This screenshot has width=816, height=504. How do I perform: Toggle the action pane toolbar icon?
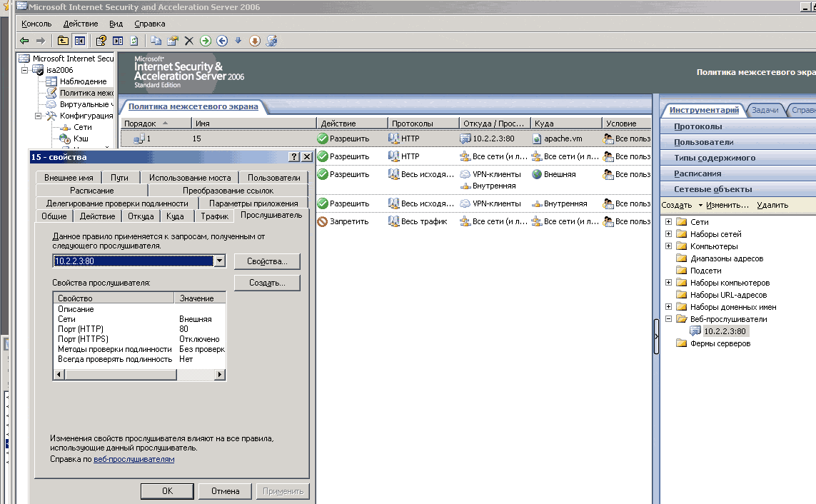click(x=118, y=41)
